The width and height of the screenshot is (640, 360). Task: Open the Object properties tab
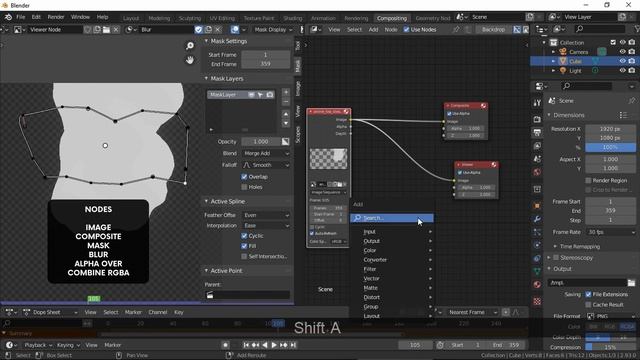537,205
